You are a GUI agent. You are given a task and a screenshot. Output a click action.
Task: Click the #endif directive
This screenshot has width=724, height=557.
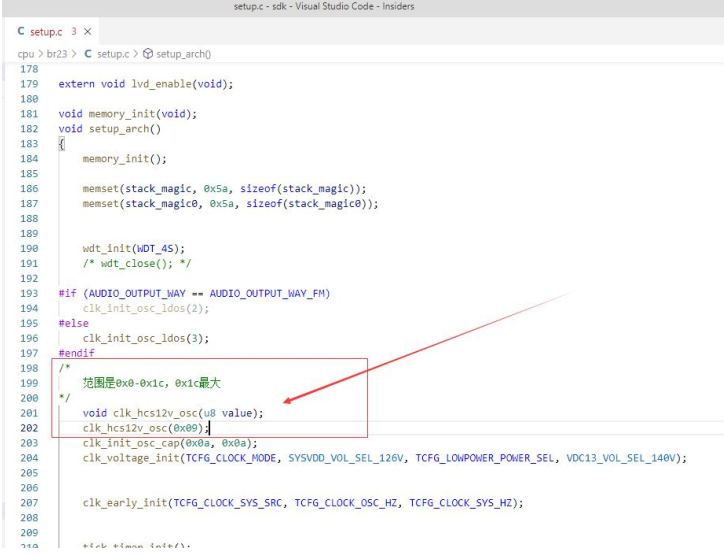coord(77,353)
